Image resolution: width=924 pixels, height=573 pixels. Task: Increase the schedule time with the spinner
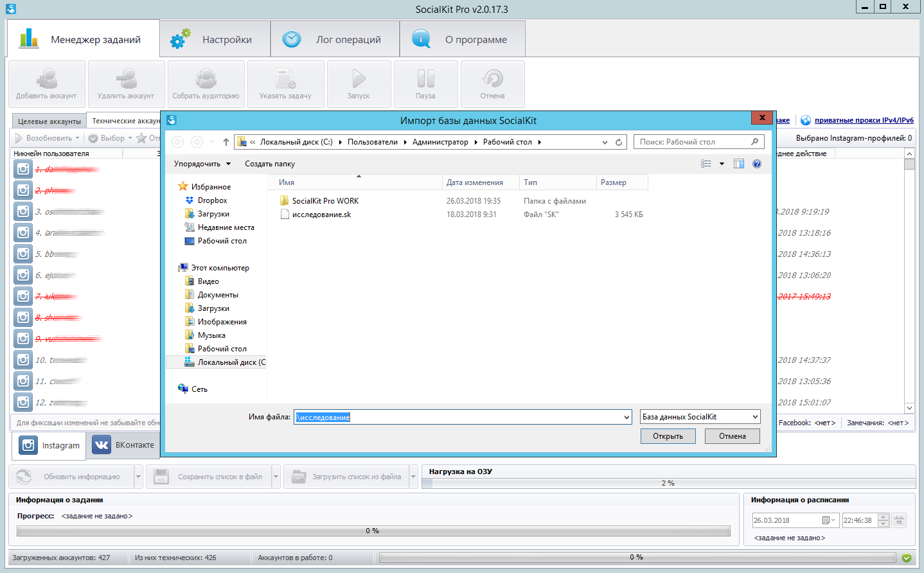click(884, 517)
